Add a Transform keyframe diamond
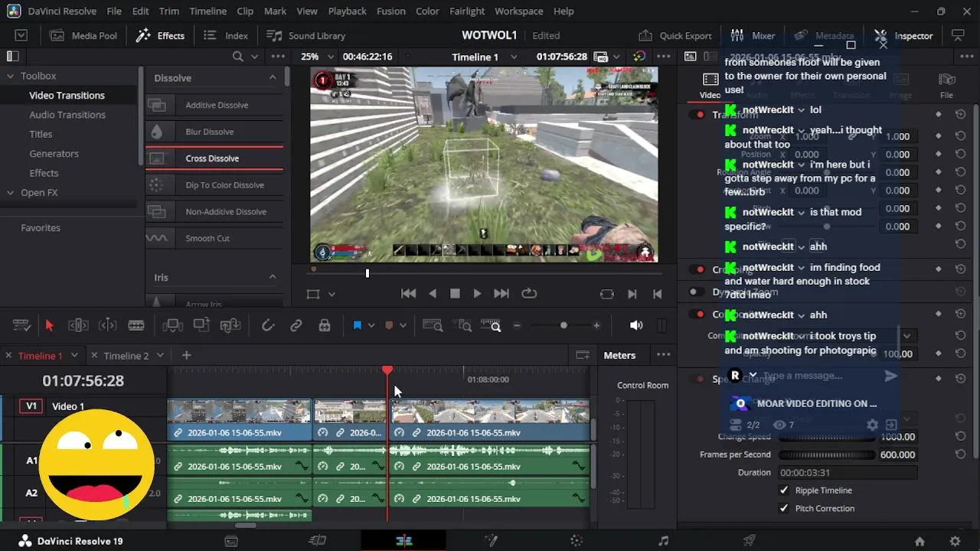This screenshot has width=980, height=551. coord(939,114)
